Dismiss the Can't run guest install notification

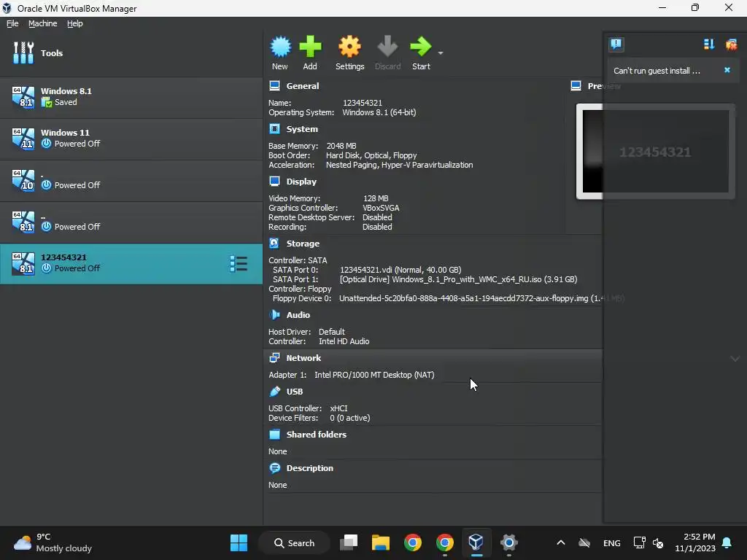tap(727, 70)
